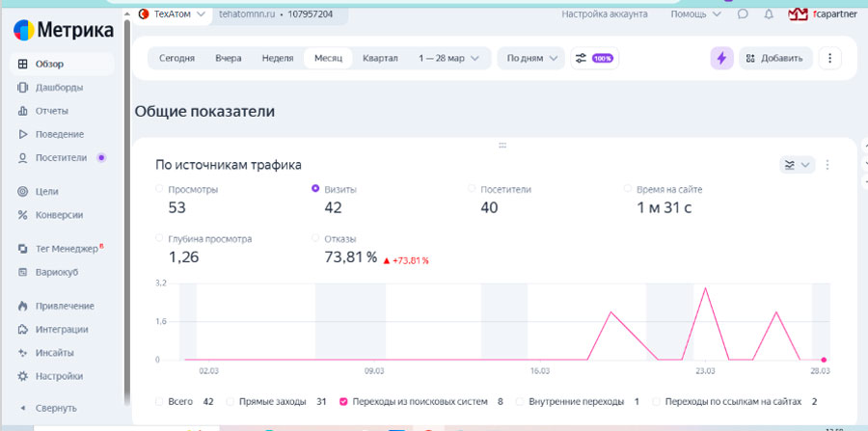Select Время на сайте radio
Image resolution: width=868 pixels, height=431 pixels.
[x=628, y=189]
